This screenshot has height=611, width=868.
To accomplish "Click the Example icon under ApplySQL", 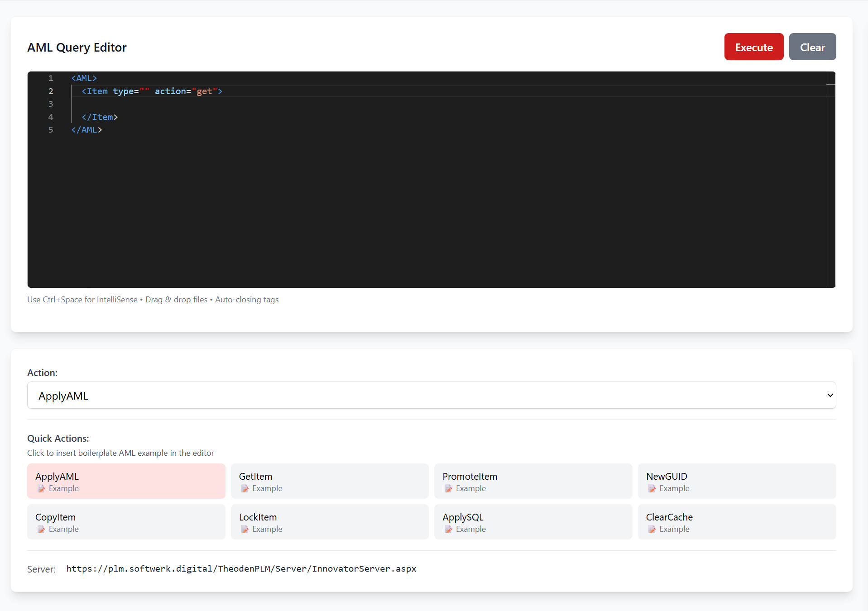I will tap(448, 529).
